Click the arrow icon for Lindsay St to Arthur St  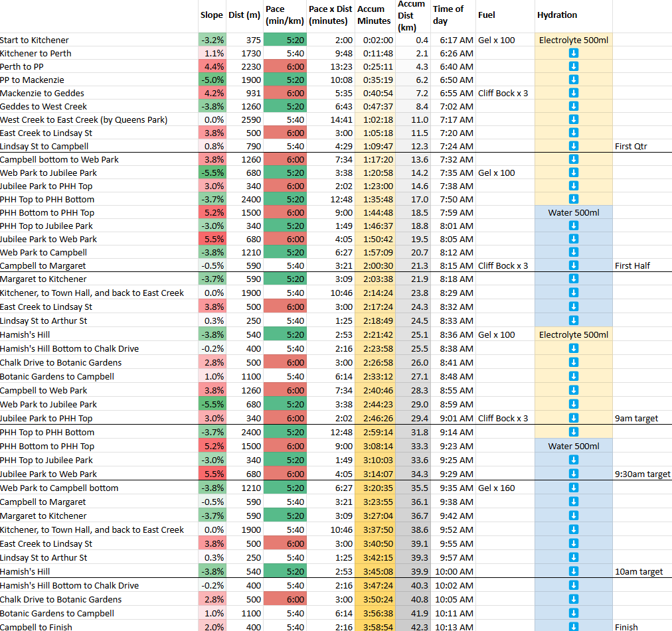[x=573, y=319]
